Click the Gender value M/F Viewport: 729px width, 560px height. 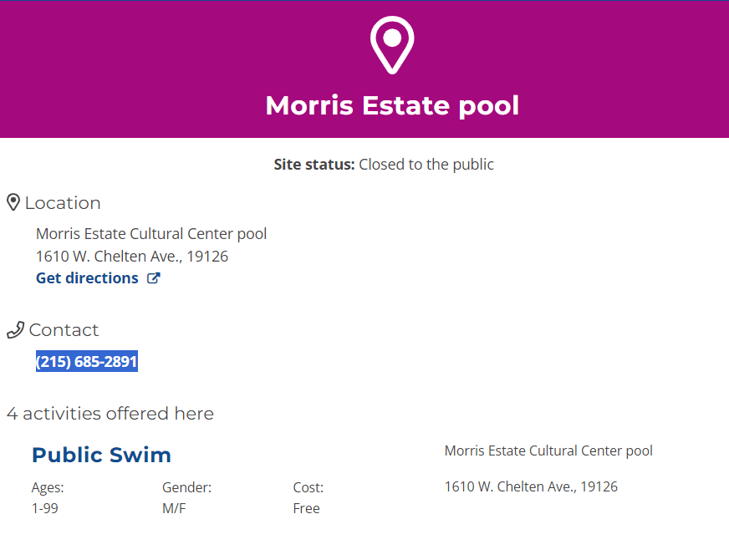[x=174, y=508]
